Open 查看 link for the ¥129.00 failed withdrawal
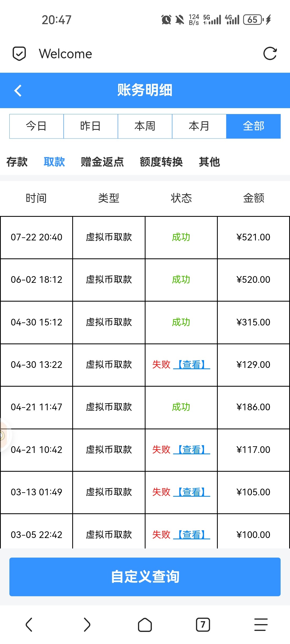Screen dimensions: 290x644 (x=191, y=364)
